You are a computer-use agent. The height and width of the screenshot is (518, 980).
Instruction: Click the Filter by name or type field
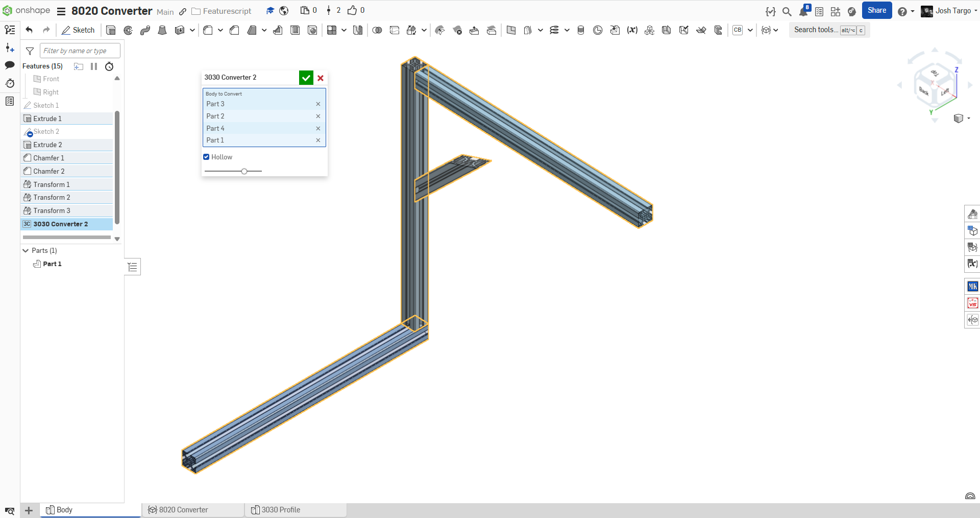80,51
